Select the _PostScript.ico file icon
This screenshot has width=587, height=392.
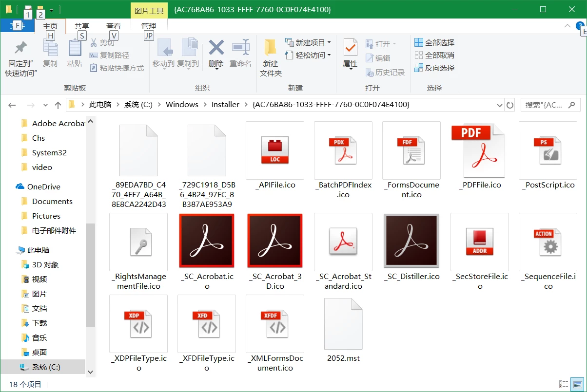click(x=548, y=150)
